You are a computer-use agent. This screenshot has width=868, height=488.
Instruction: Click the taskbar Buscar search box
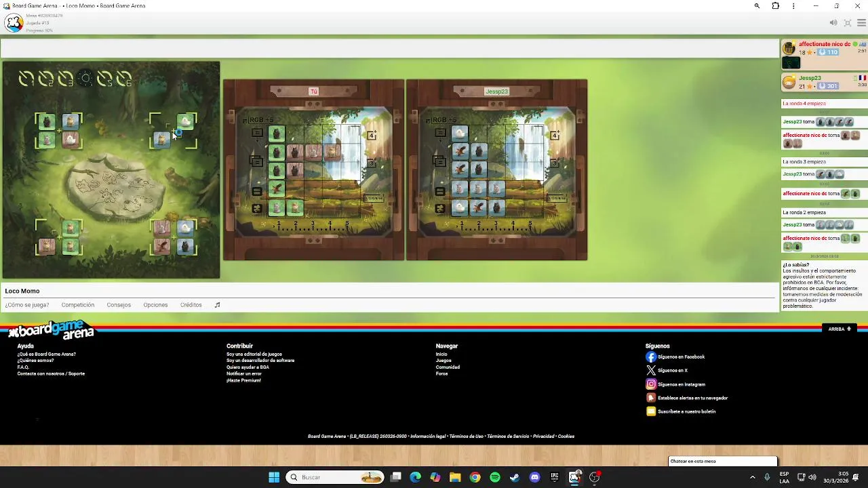335,477
